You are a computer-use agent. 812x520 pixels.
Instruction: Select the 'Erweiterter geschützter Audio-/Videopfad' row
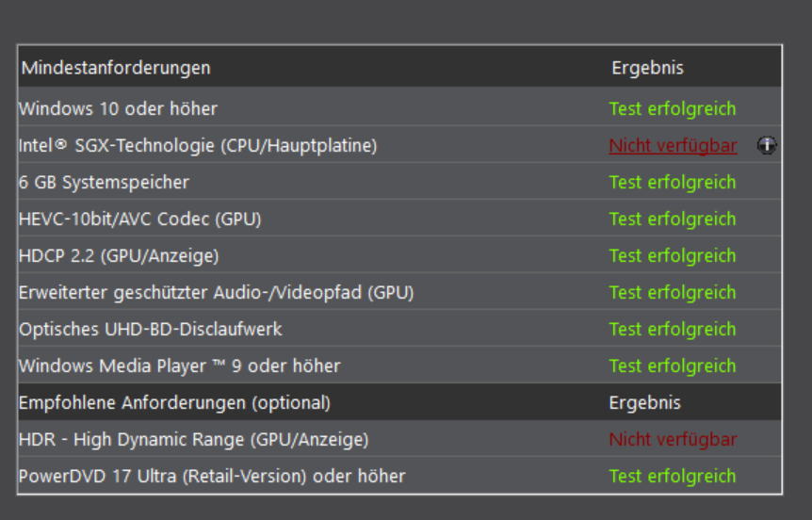pos(216,293)
